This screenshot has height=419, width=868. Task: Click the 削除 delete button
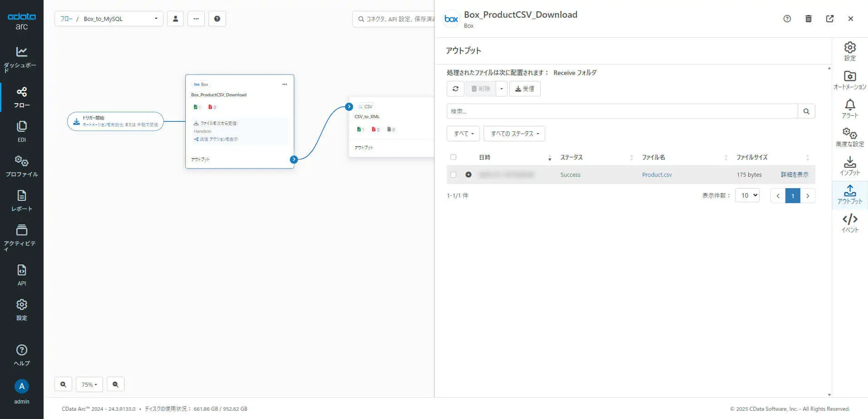click(x=480, y=89)
